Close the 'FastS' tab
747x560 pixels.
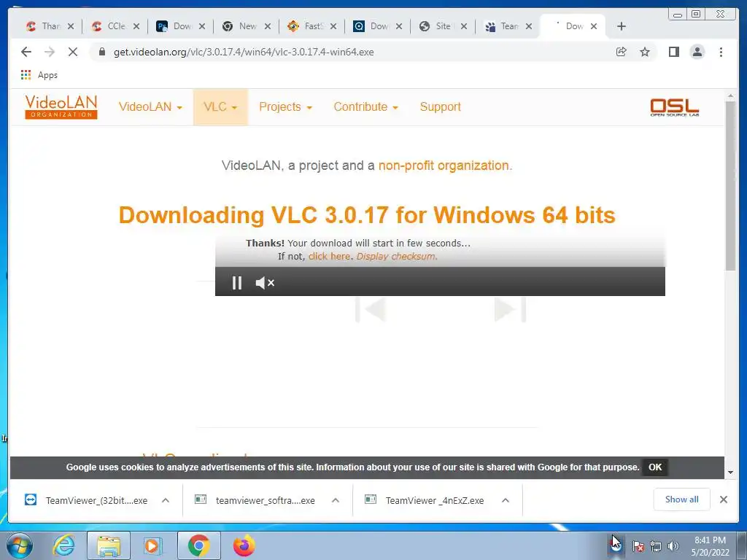[x=333, y=26]
